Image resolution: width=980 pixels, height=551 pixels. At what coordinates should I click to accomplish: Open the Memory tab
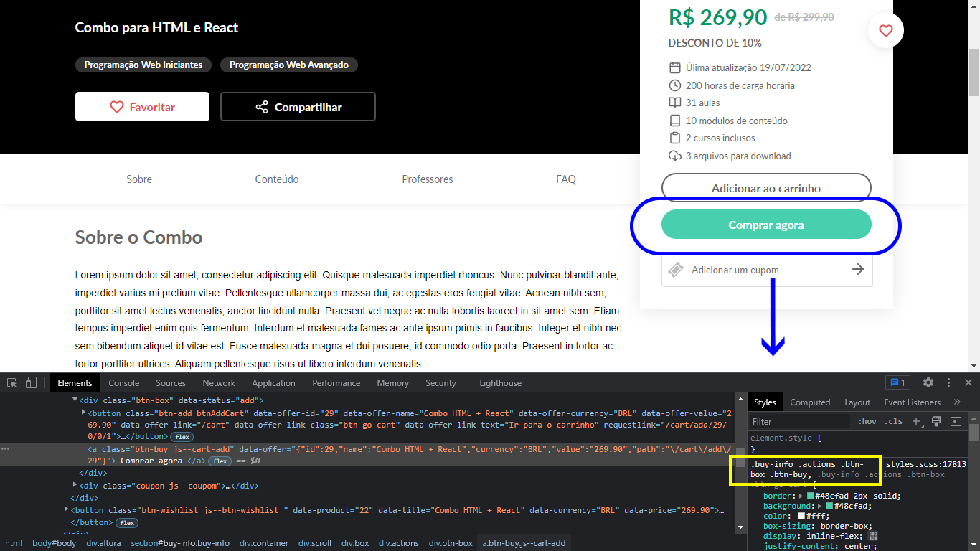(x=392, y=383)
